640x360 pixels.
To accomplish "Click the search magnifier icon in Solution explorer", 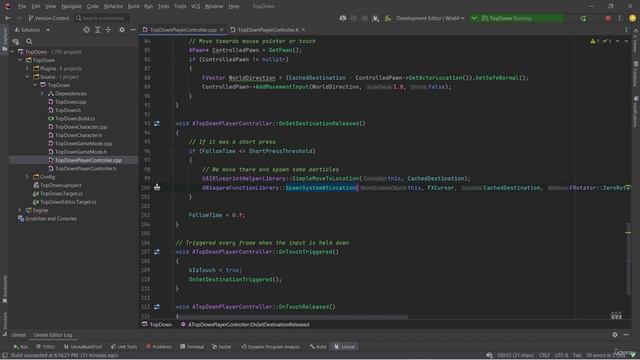I will tap(29, 41).
